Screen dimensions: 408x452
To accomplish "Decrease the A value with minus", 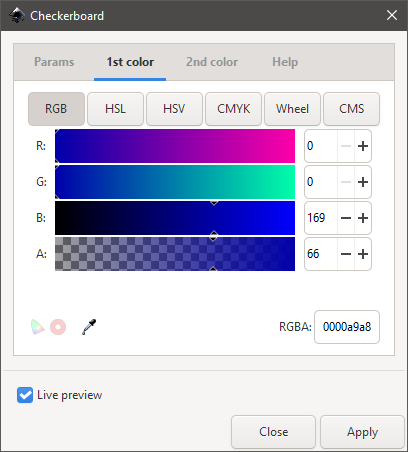I will coord(346,254).
